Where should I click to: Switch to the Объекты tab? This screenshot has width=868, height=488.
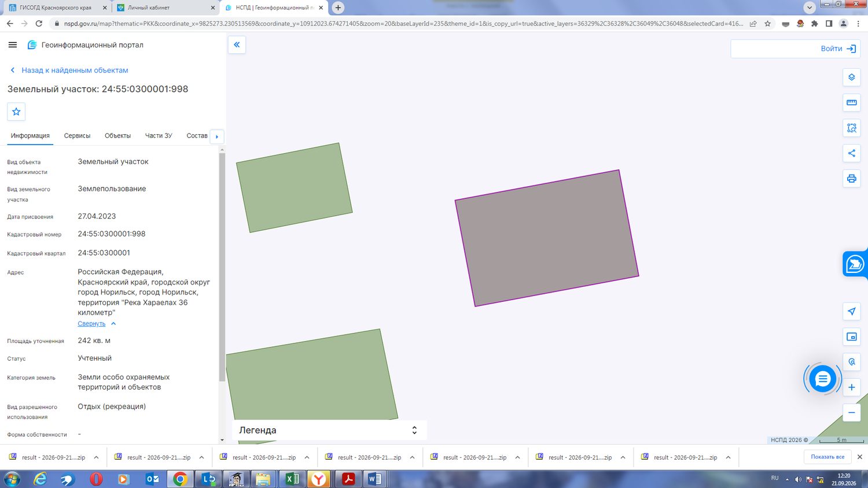click(117, 136)
